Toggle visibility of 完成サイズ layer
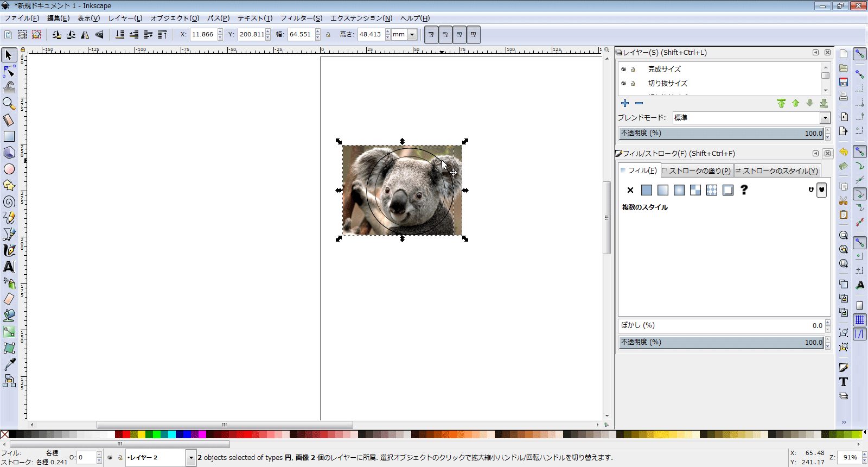Screen dimensions: 868x467 coord(624,70)
